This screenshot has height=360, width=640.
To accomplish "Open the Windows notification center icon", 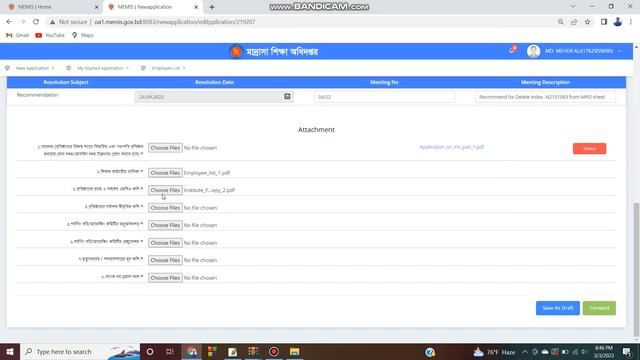I will pyautogui.click(x=627, y=351).
